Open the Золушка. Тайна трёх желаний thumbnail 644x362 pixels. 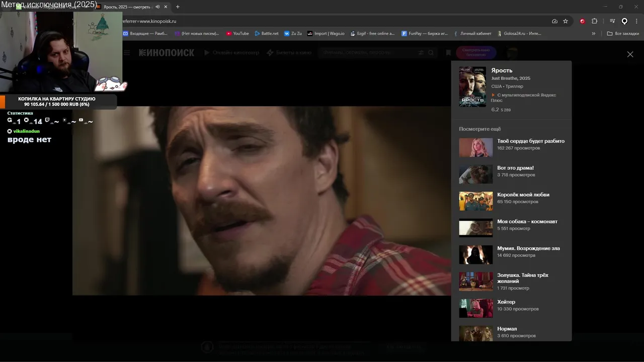pos(475,282)
